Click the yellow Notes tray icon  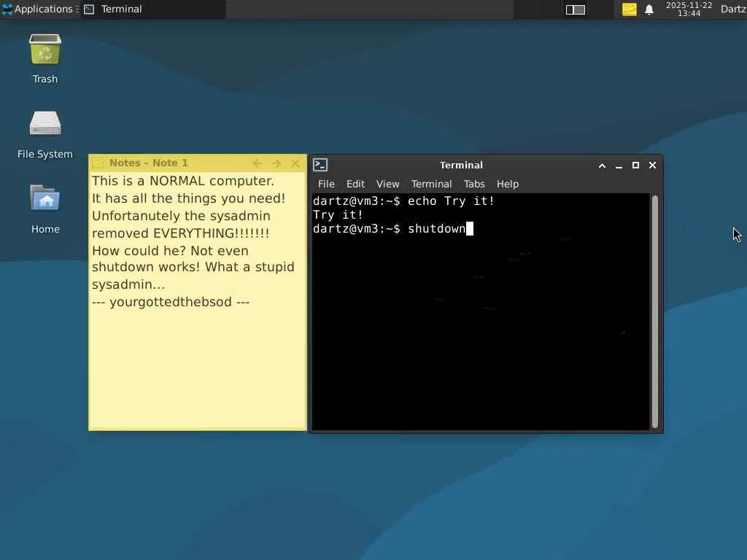pos(629,9)
